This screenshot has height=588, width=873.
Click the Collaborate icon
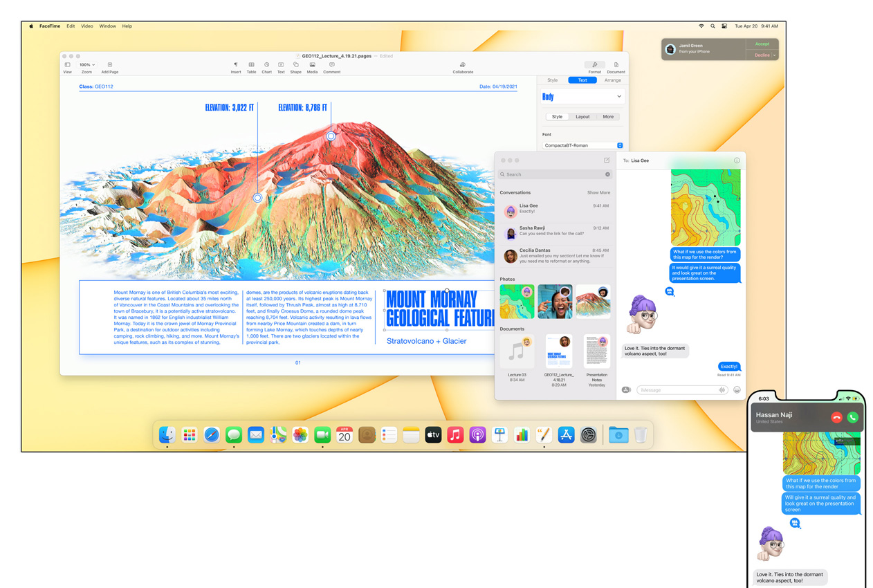(463, 65)
